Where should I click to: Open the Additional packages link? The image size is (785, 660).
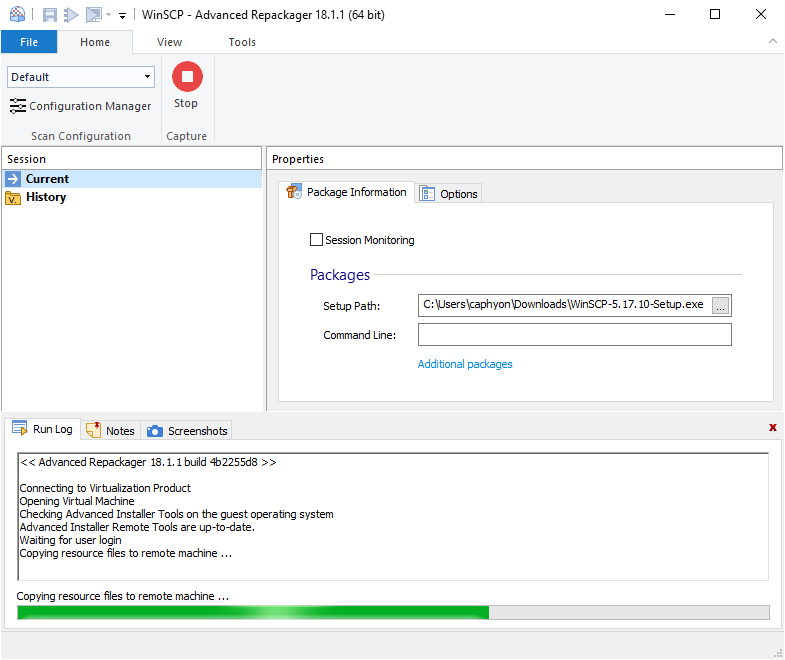465,364
